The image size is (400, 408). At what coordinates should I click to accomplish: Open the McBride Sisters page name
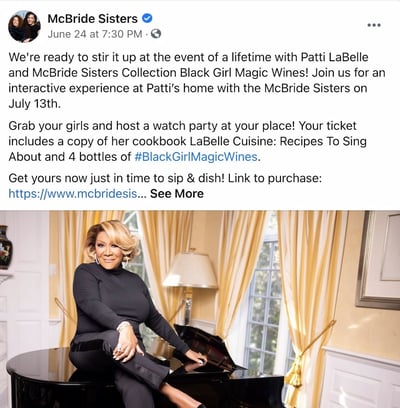point(92,19)
